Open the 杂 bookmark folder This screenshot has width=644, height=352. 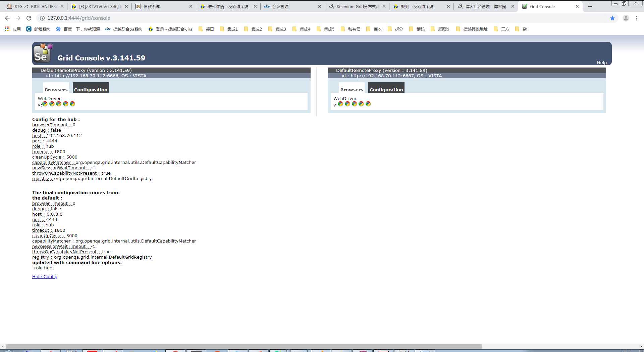(521, 29)
